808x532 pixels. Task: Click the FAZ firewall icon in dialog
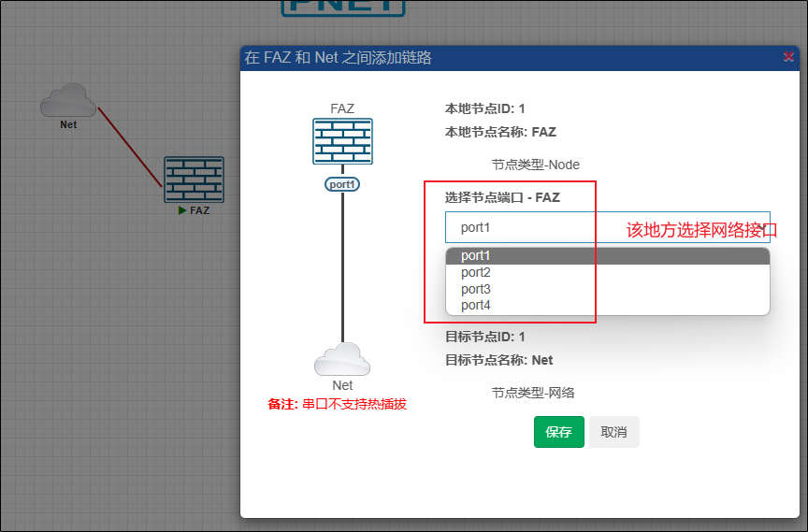point(342,141)
